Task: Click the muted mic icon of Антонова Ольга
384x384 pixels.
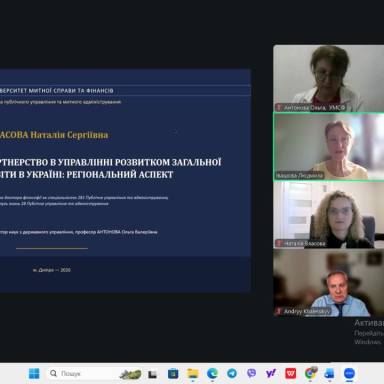Action: click(x=279, y=107)
